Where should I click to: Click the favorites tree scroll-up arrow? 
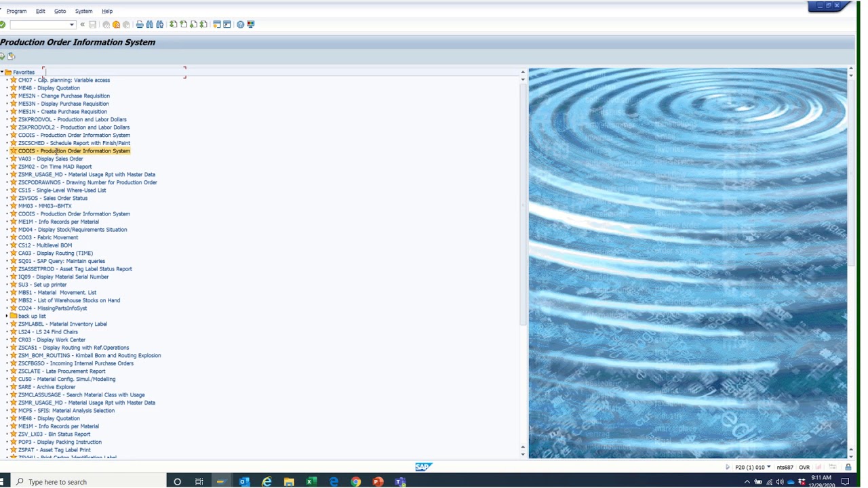coord(522,72)
